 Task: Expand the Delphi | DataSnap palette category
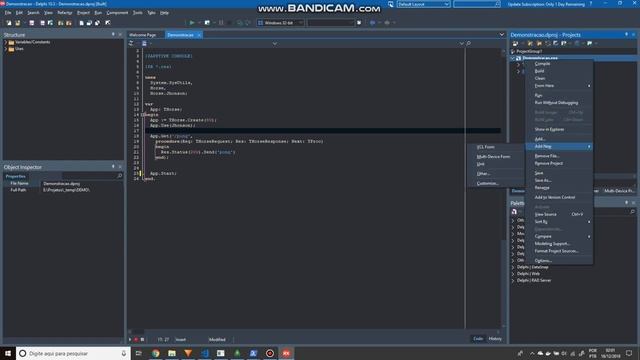[513, 267]
